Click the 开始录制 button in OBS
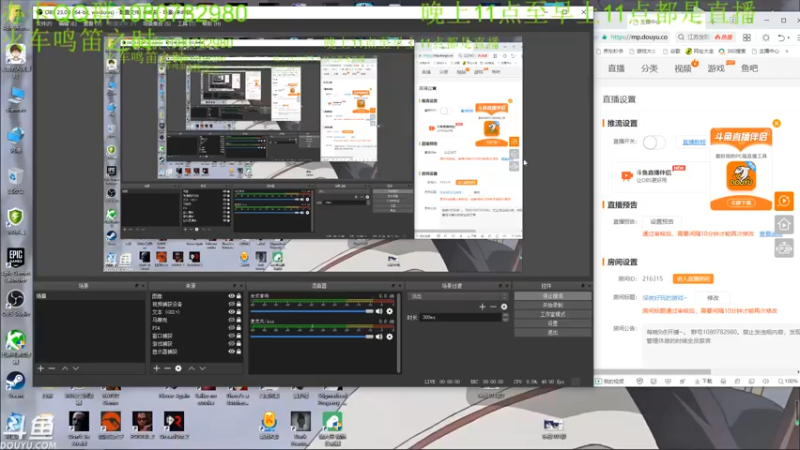Viewport: 800px width, 450px height. (553, 305)
